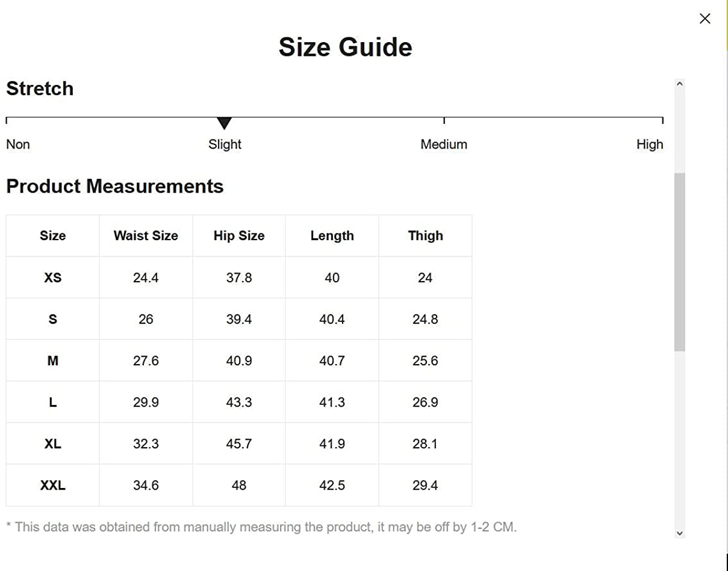Select the Non stretch label
728x571 pixels.
tap(18, 144)
